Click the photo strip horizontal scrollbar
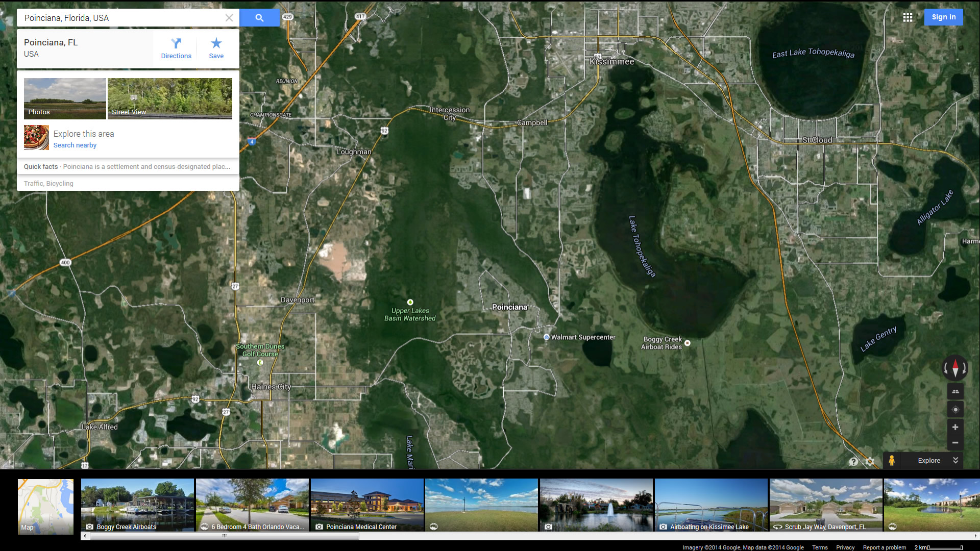Image resolution: width=980 pixels, height=551 pixels. [224, 536]
